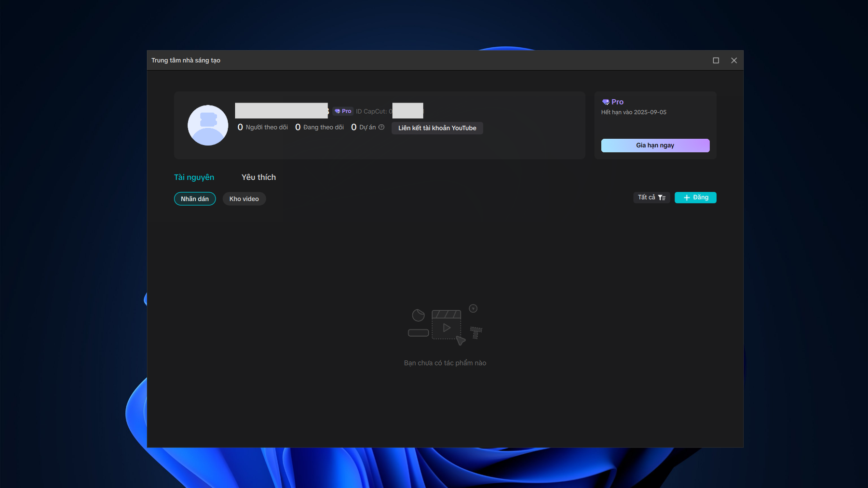Click Liên kết tài khoản YouTube button
Image resolution: width=868 pixels, height=488 pixels.
(x=437, y=128)
